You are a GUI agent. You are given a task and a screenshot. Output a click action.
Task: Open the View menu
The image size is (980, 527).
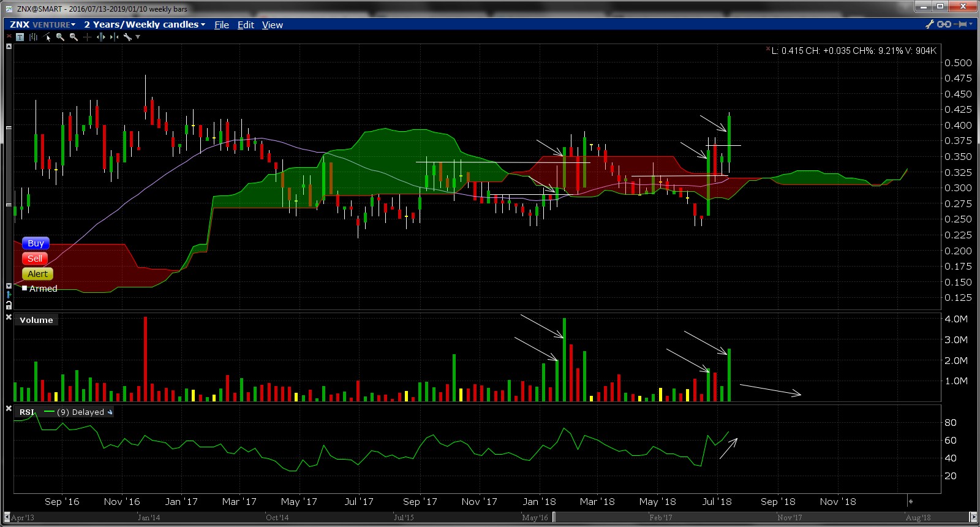(x=272, y=25)
